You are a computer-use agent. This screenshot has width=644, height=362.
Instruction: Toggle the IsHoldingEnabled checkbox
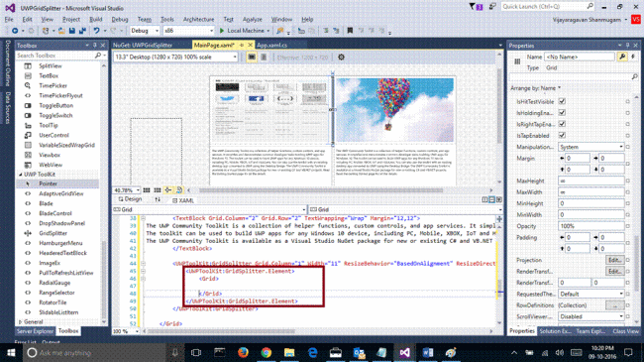point(562,112)
